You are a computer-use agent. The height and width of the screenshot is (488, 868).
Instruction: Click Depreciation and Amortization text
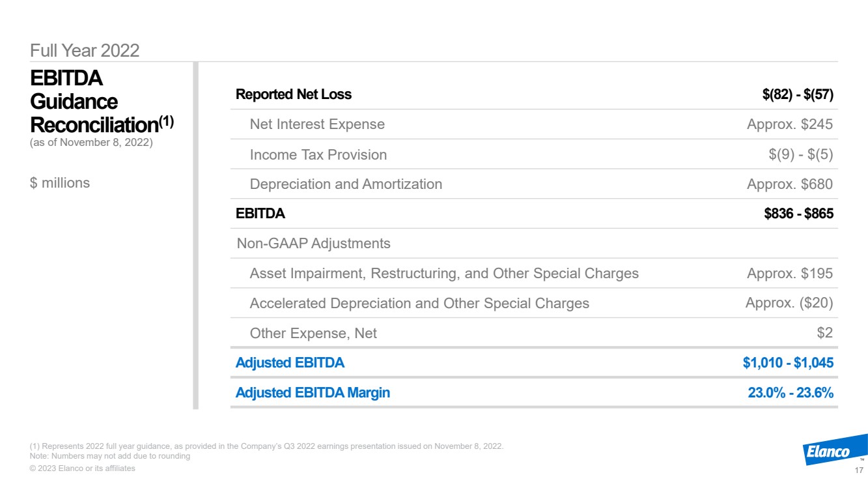[x=346, y=184]
